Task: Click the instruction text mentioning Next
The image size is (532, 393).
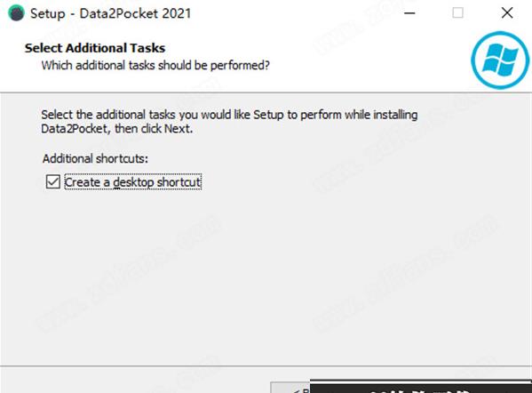Action: click(229, 122)
